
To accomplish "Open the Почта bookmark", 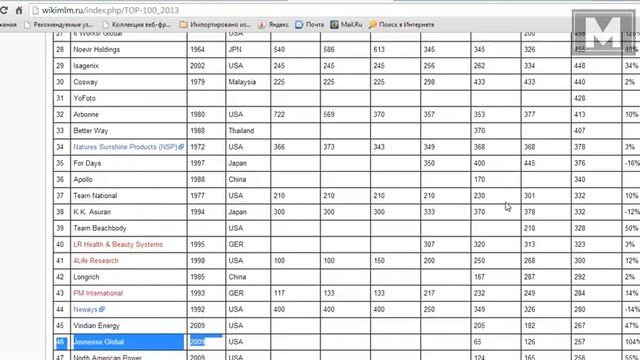I will pos(309,25).
